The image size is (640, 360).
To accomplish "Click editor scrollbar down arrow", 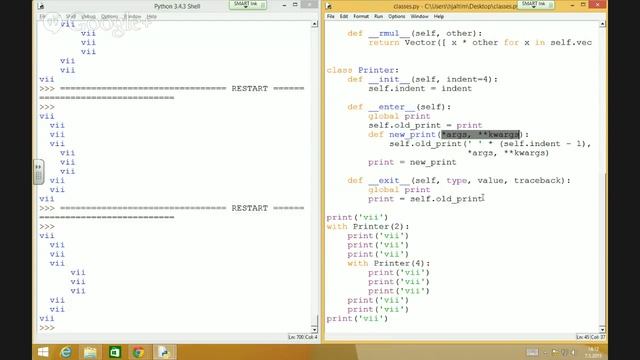I will (x=602, y=329).
